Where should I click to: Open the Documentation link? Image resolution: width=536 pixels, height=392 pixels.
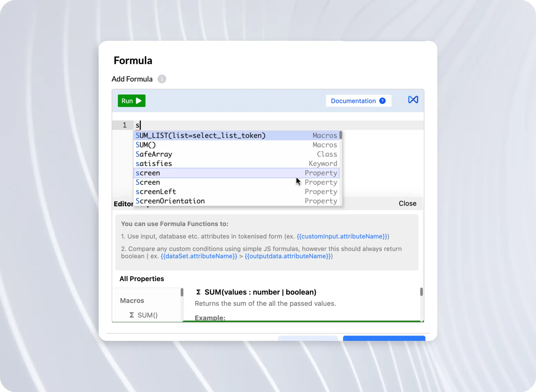coord(353,101)
